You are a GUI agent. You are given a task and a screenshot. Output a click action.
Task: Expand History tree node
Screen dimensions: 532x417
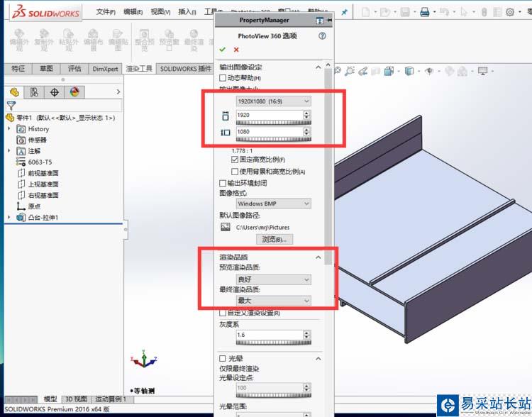coord(9,128)
